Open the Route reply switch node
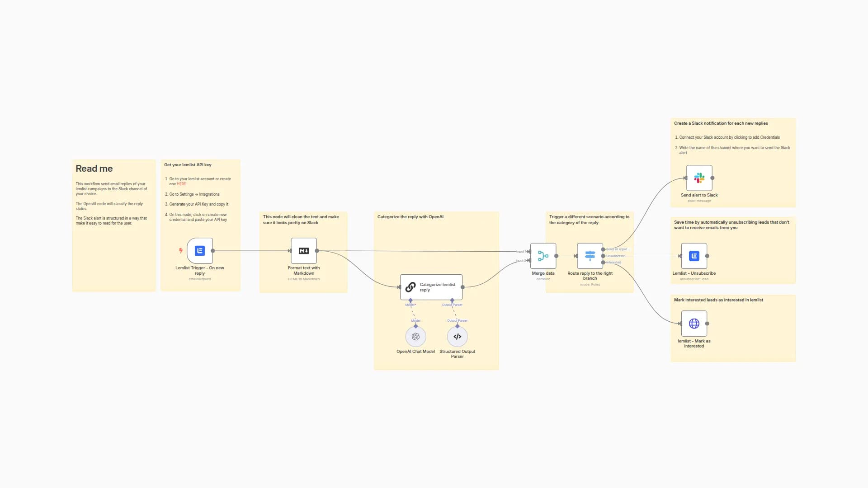Screen dimensions: 868x488 coord(590,256)
